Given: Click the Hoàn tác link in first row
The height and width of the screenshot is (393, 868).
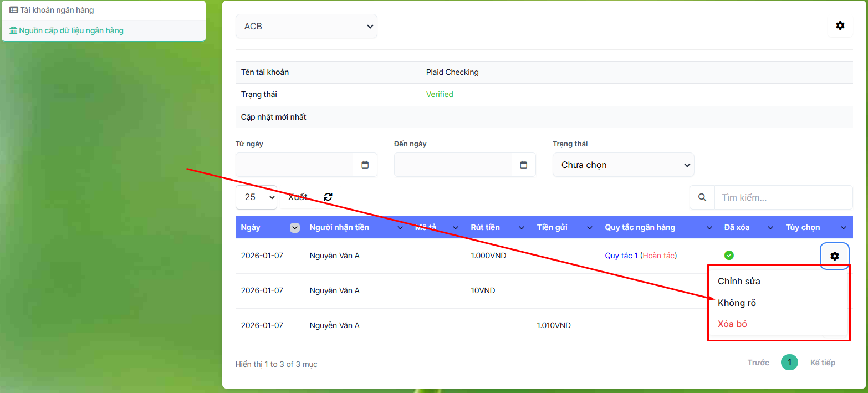Looking at the screenshot, I should (x=658, y=256).
